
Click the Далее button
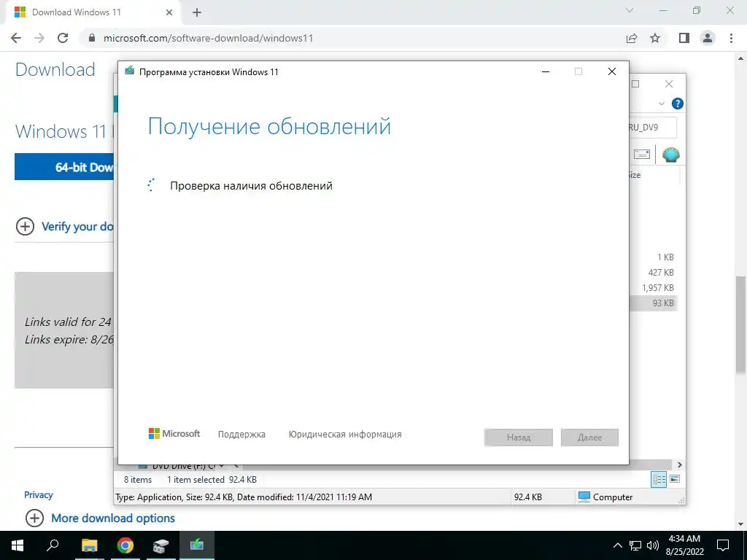(x=589, y=437)
